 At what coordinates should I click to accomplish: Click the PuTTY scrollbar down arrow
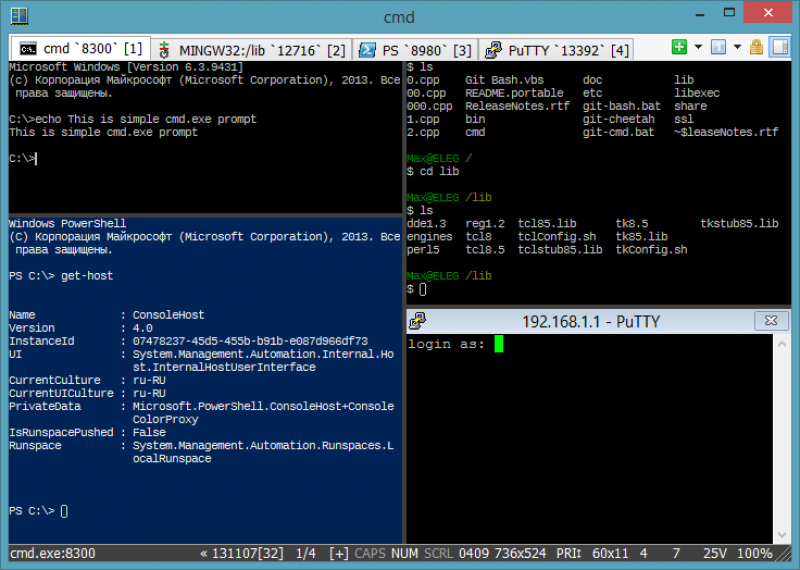782,534
